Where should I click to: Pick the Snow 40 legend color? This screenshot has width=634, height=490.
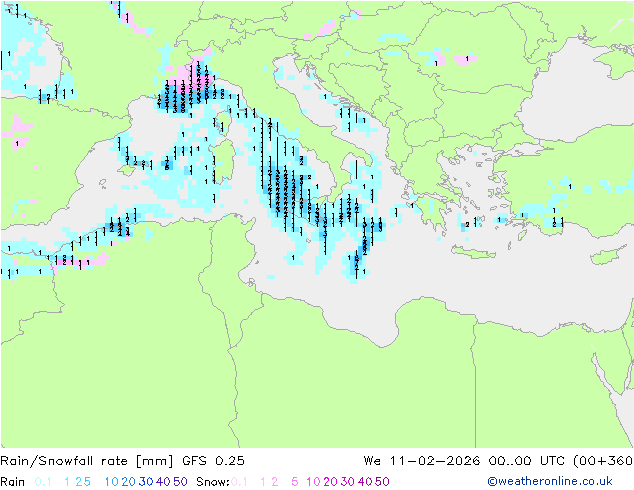point(365,482)
